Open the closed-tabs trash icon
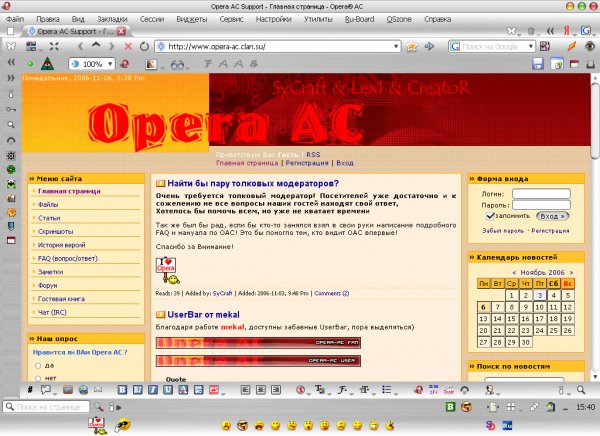600x436 pixels. point(531,31)
